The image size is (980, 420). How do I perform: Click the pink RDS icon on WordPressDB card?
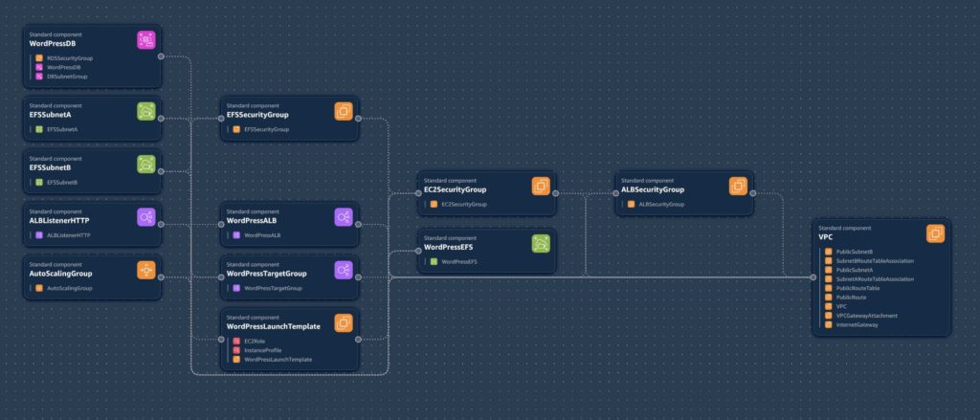click(x=145, y=40)
